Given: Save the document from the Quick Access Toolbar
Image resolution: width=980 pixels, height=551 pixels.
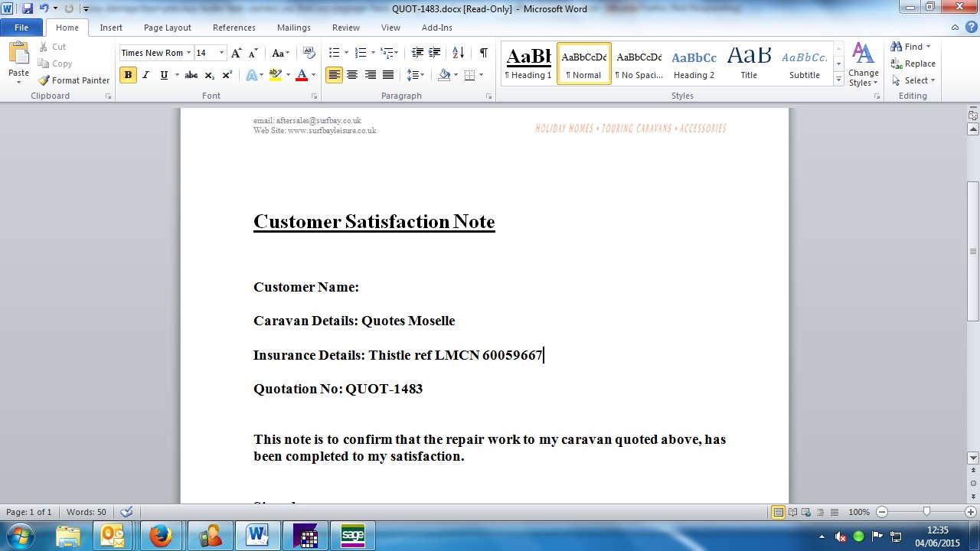Looking at the screenshot, I should pos(28,8).
